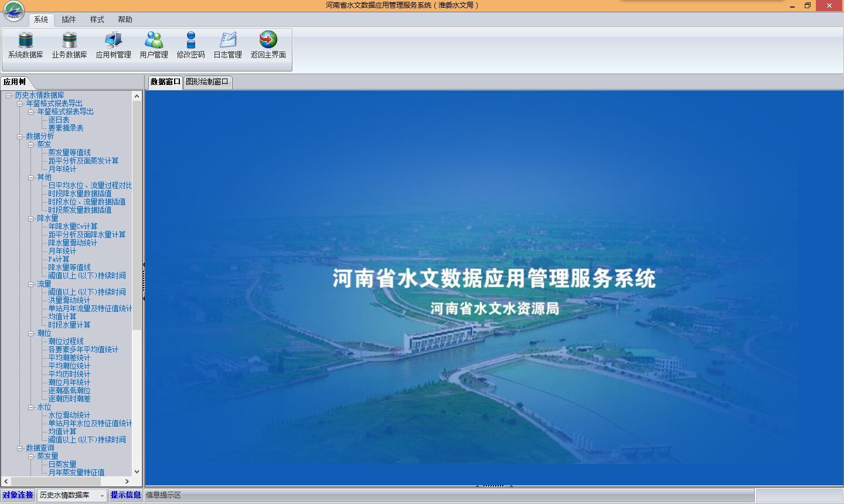
Task: Click the tree horizontal scrollbar right arrow
Action: pyautogui.click(x=127, y=481)
